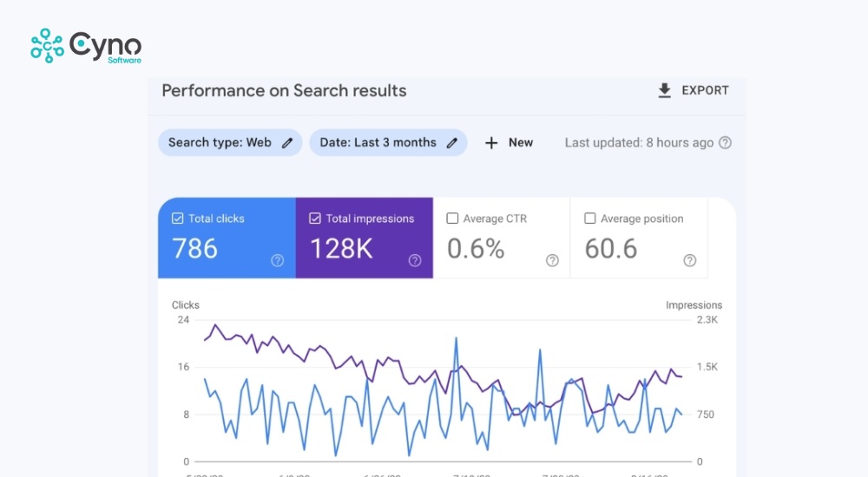Uncheck the Total impressions checkbox
The width and height of the screenshot is (868, 477).
pos(315,219)
